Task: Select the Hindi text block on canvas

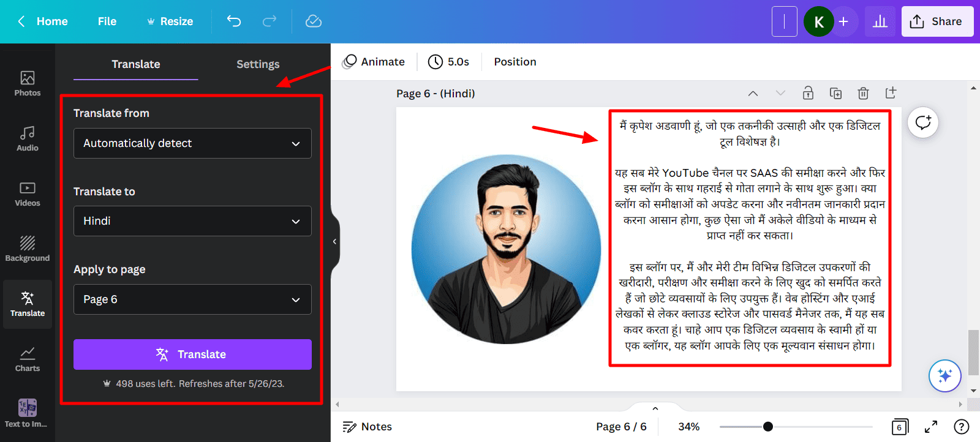Action: (750, 236)
